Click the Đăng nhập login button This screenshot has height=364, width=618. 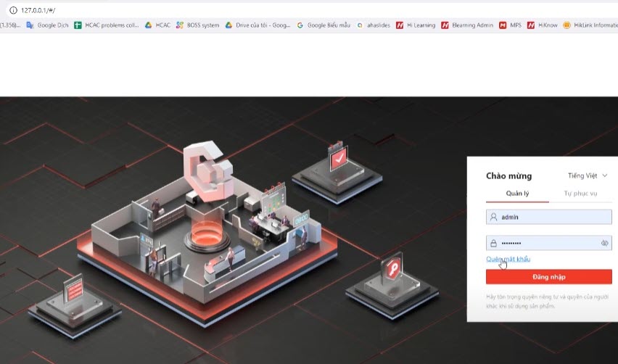click(548, 277)
